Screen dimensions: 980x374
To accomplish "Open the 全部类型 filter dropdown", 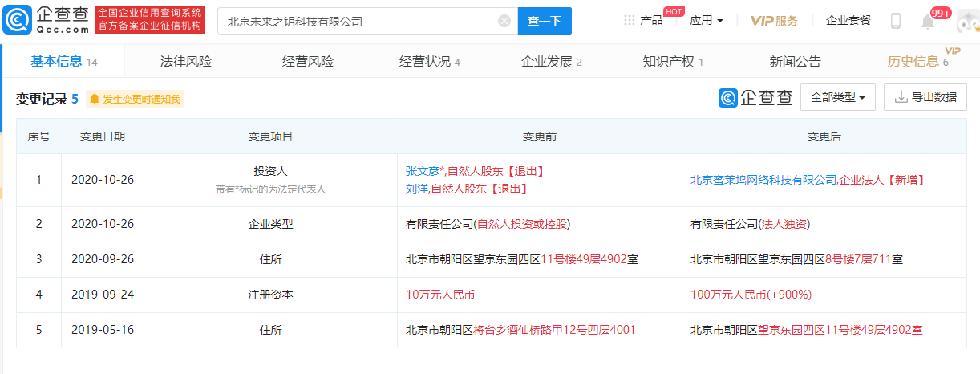I will coord(837,97).
